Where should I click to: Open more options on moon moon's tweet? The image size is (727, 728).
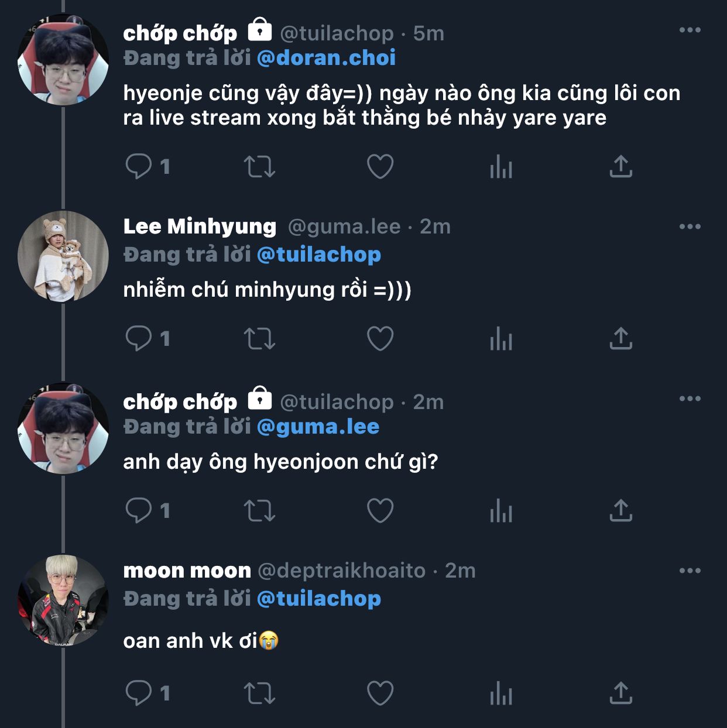690,571
